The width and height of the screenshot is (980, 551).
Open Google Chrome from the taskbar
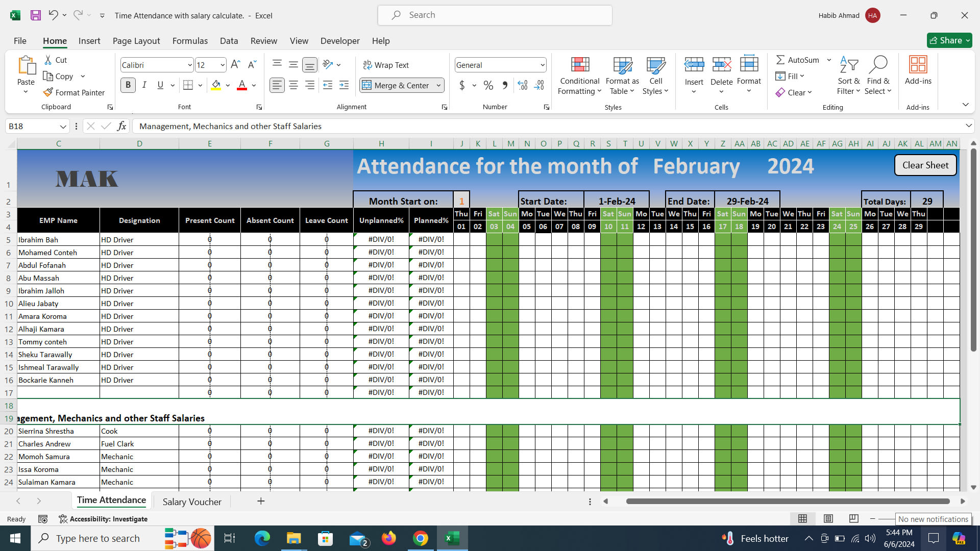[x=420, y=538]
